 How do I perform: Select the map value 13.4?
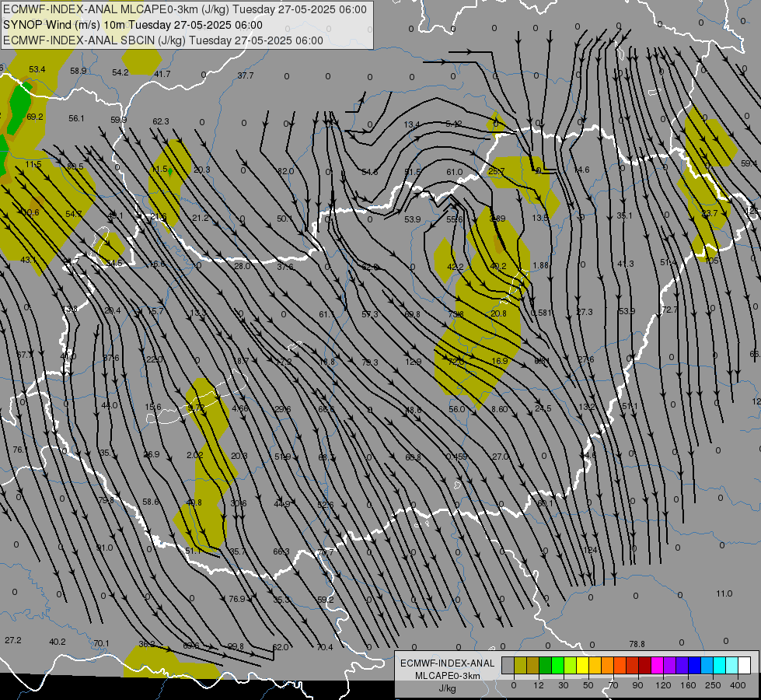tap(411, 124)
